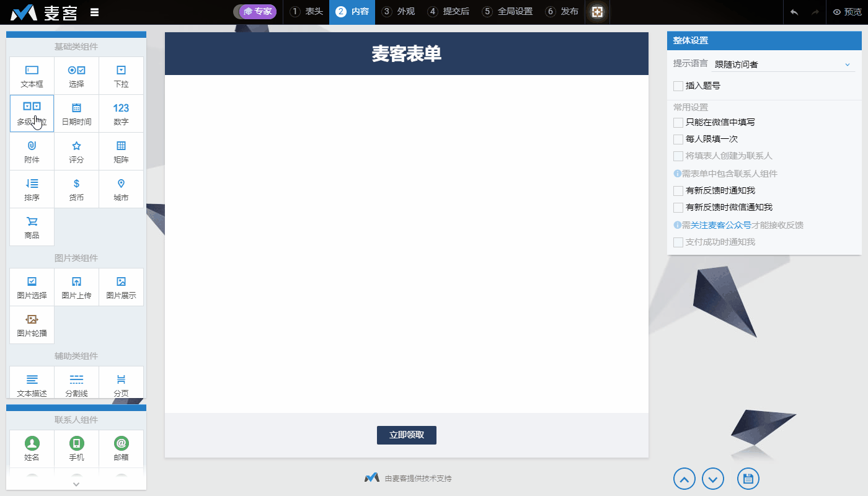Add a 矩阵 matrix component
This screenshot has width=868, height=496.
[x=122, y=151]
